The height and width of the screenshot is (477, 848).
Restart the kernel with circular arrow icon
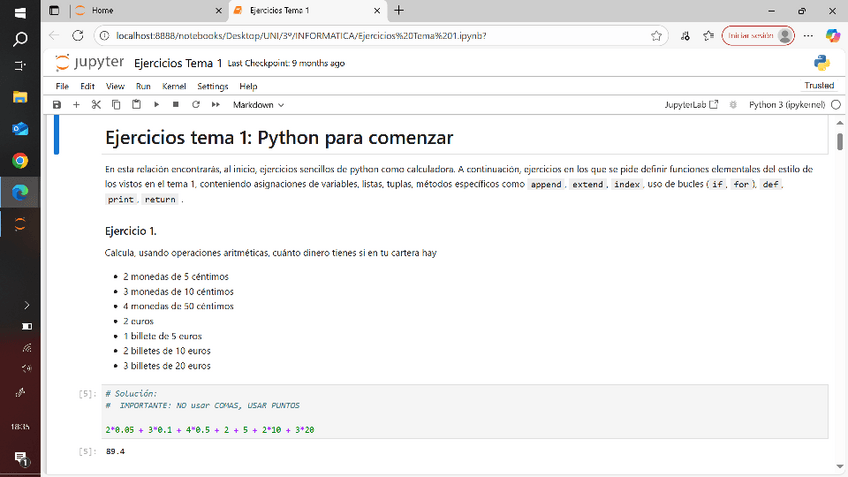(196, 104)
